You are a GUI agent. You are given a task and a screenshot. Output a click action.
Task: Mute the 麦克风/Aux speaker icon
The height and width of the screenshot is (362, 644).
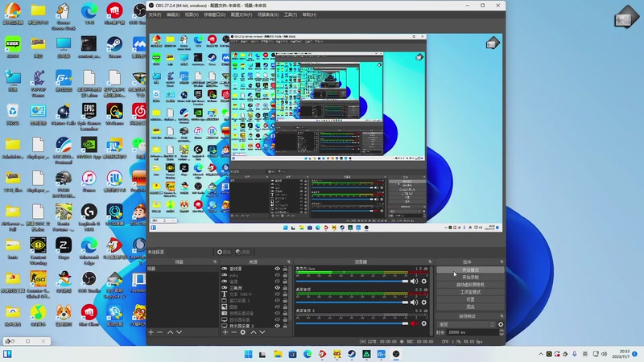pos(414,281)
